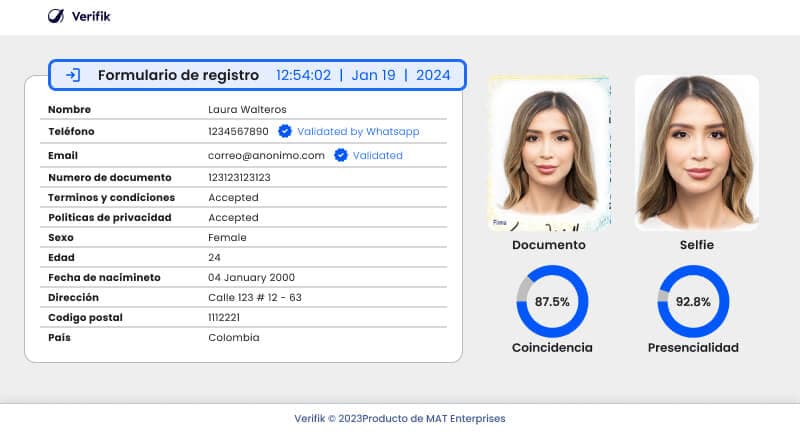The image size is (800, 432).
Task: Click the Codigo postal label
Action: click(85, 317)
